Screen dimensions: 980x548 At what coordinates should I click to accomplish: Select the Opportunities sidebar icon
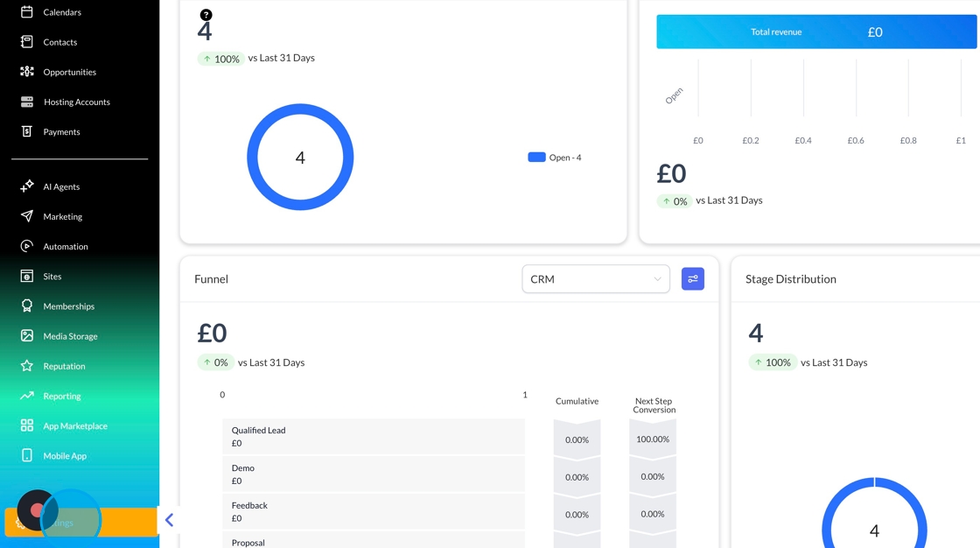pyautogui.click(x=27, y=72)
